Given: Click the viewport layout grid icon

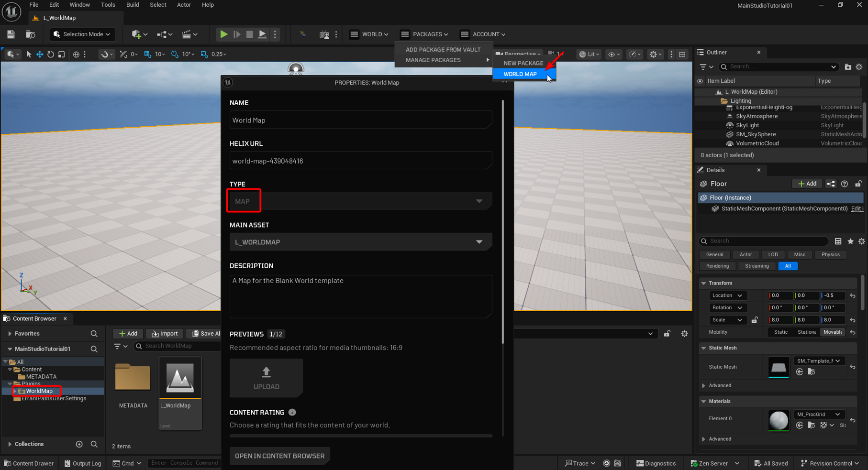Looking at the screenshot, I should pyautogui.click(x=682, y=54).
